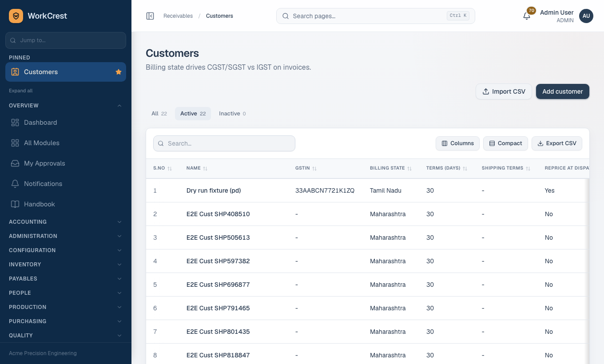The image size is (604, 364).
Task: Sort table by GSTIN column arrows
Action: point(314,169)
